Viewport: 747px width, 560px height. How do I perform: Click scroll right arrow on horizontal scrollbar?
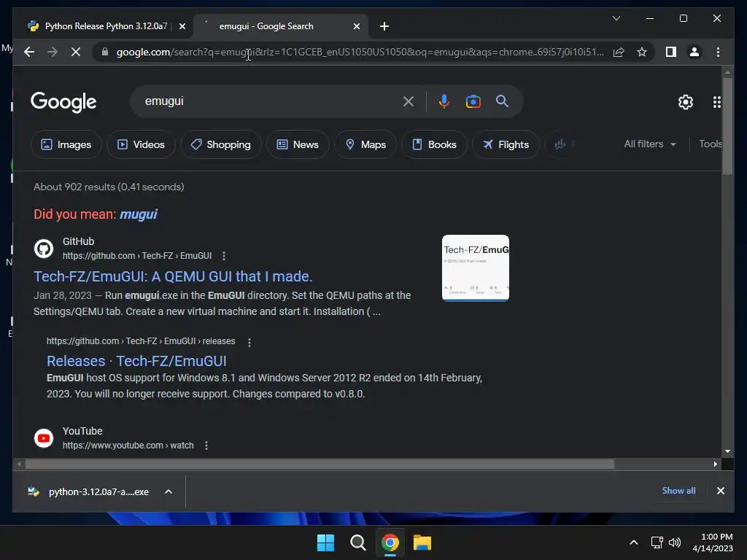(716, 464)
